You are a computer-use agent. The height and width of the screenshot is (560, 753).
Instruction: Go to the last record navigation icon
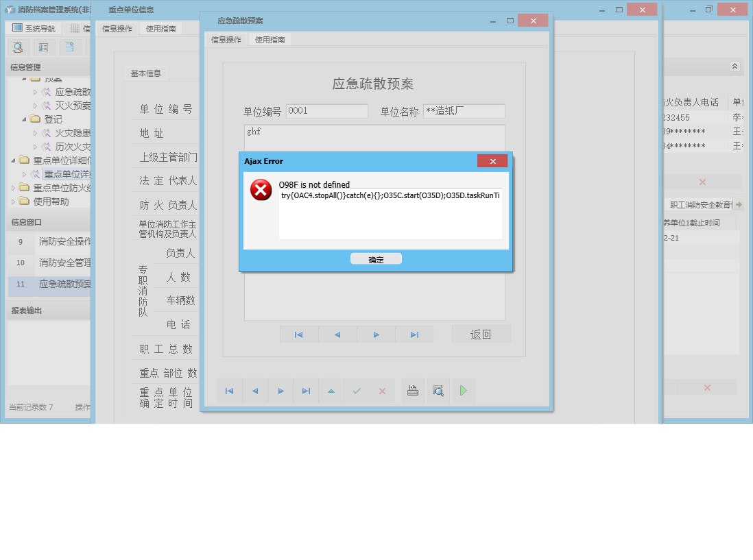pyautogui.click(x=306, y=391)
